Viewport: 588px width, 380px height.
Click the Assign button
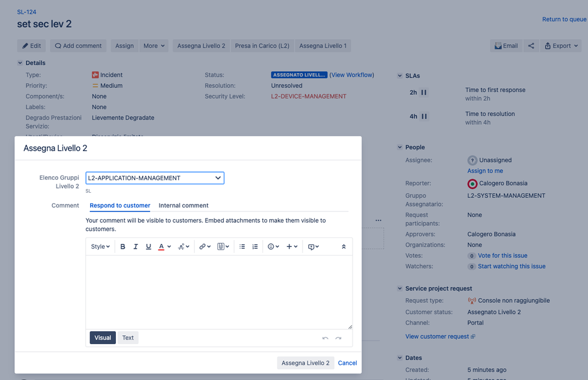tap(125, 46)
